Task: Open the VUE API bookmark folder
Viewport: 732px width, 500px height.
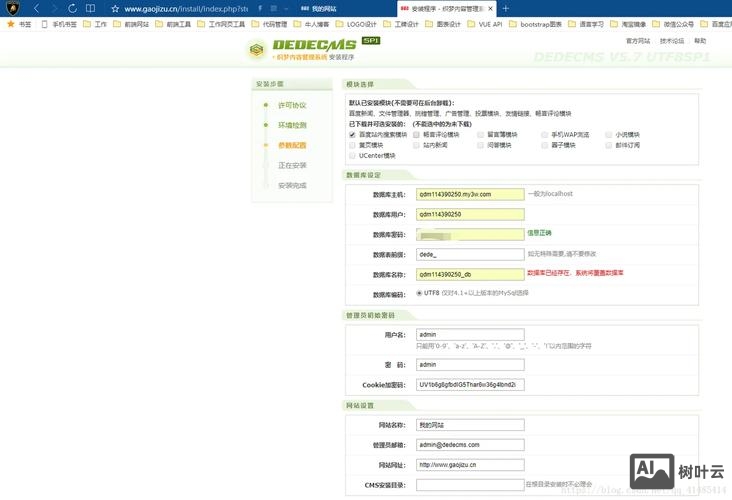Action: pos(485,24)
